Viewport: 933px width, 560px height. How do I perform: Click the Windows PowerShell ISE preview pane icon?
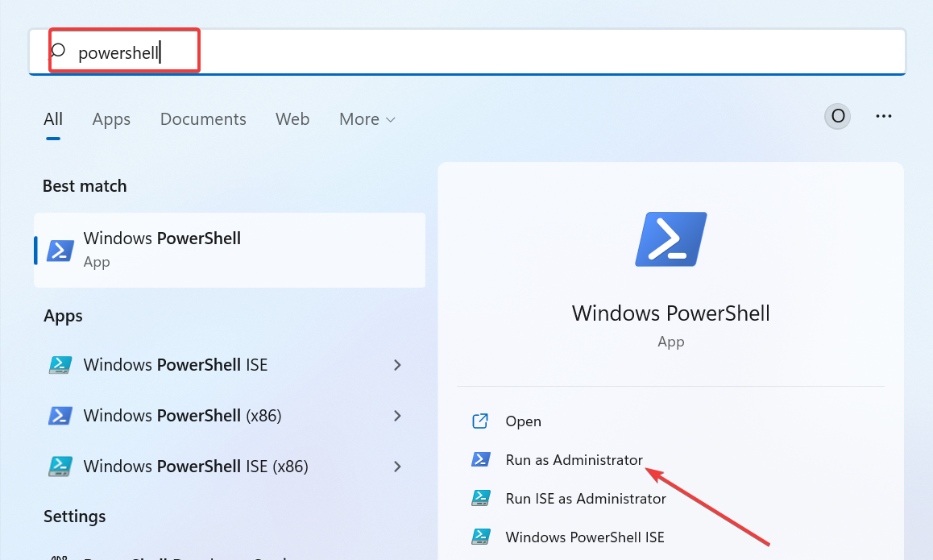click(x=481, y=537)
